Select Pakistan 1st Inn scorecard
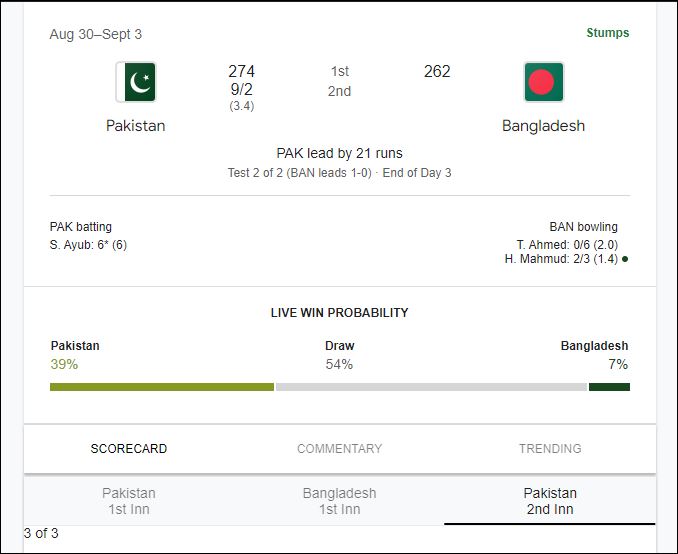Viewport: 678px width, 554px height. point(129,501)
